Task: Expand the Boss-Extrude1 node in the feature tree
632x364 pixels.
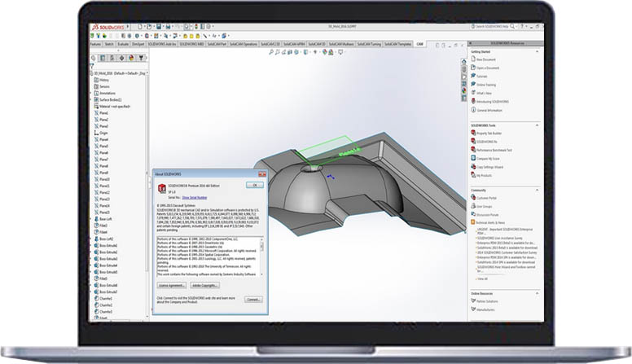Action: click(x=90, y=245)
